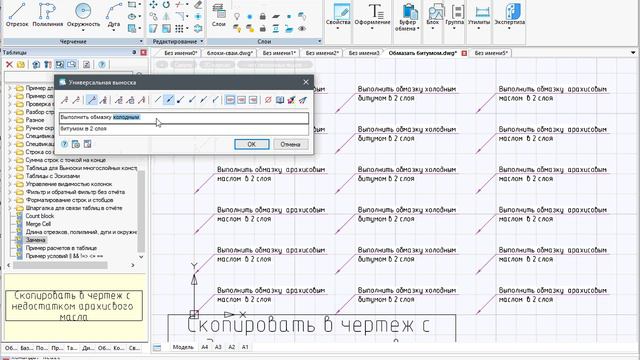Expand the Разное folder in tree
The image size is (640, 360).
point(10,120)
